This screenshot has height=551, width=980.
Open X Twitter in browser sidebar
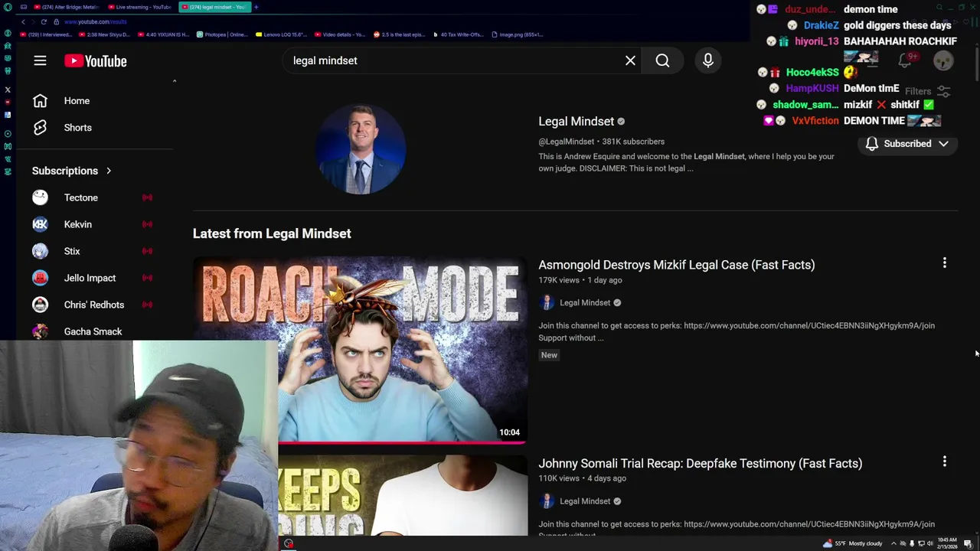pos(8,90)
